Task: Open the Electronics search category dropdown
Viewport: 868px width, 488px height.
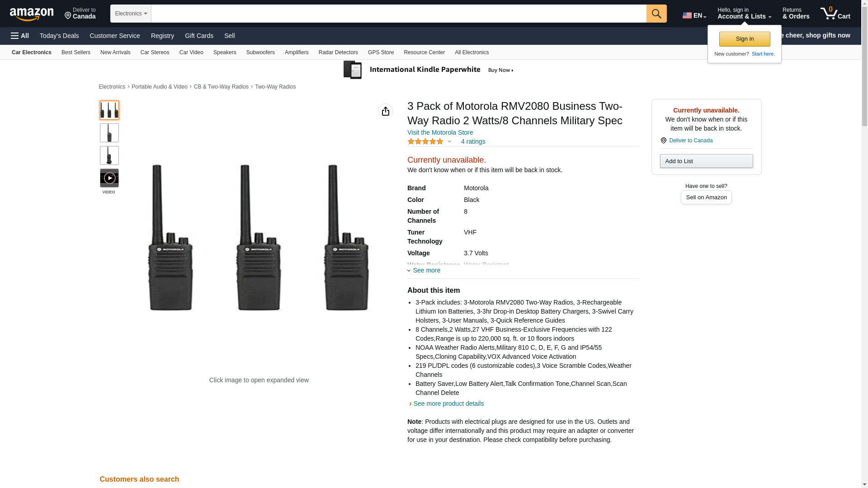Action: pos(131,14)
